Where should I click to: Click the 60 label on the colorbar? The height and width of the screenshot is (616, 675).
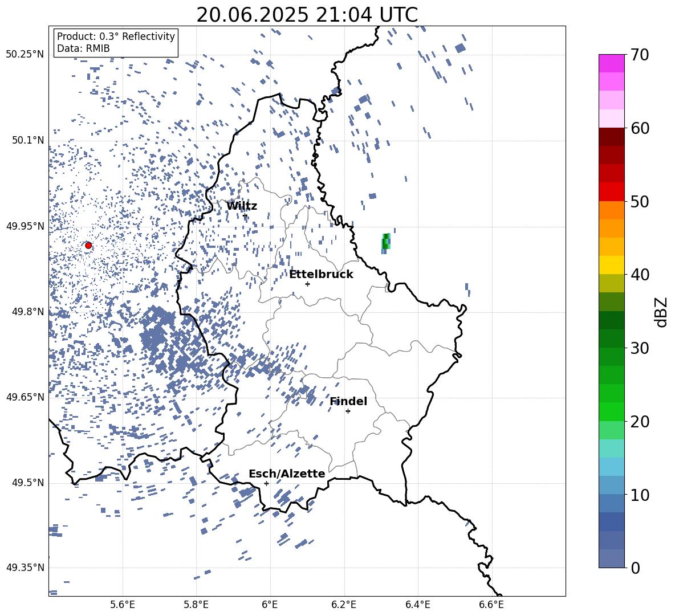(x=640, y=128)
